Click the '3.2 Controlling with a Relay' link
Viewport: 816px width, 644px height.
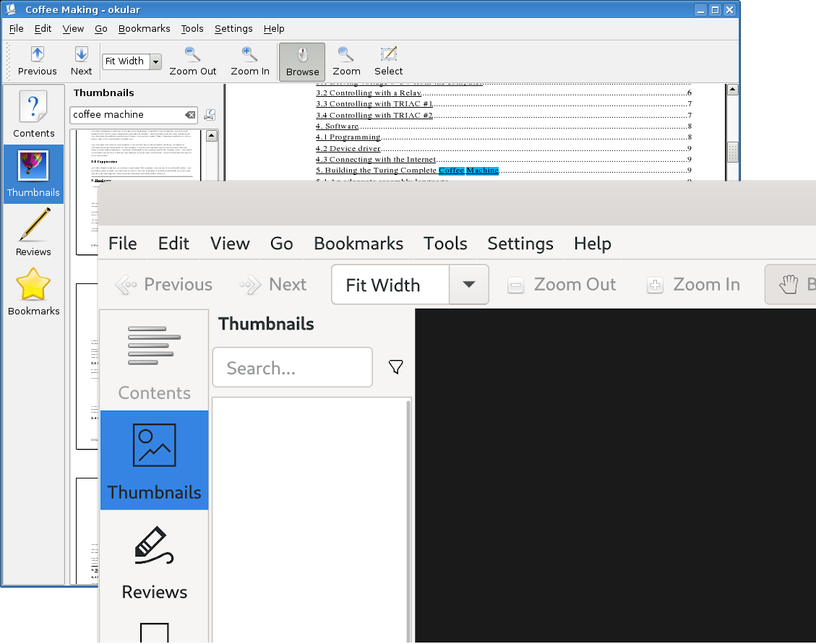[368, 93]
